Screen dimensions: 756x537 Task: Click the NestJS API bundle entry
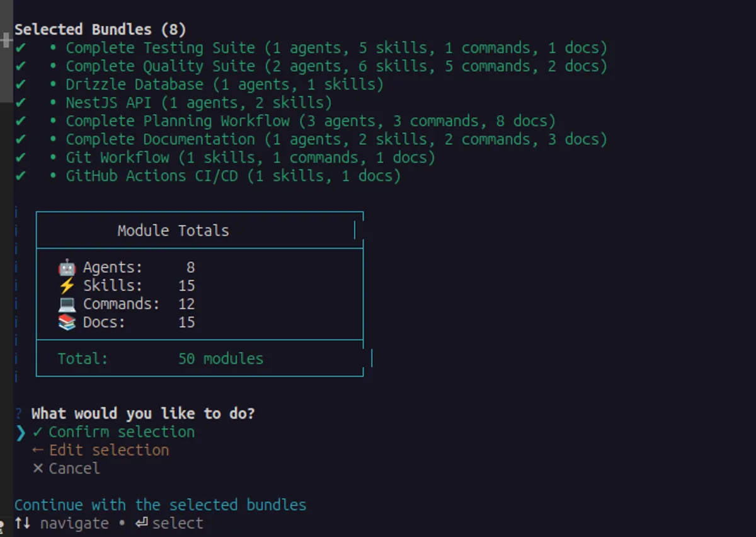click(x=198, y=102)
